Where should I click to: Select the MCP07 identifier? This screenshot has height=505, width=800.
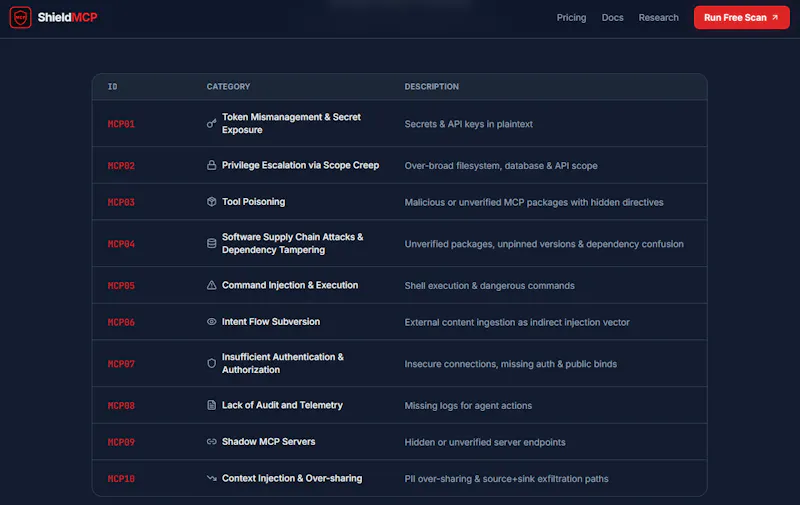[x=121, y=364]
